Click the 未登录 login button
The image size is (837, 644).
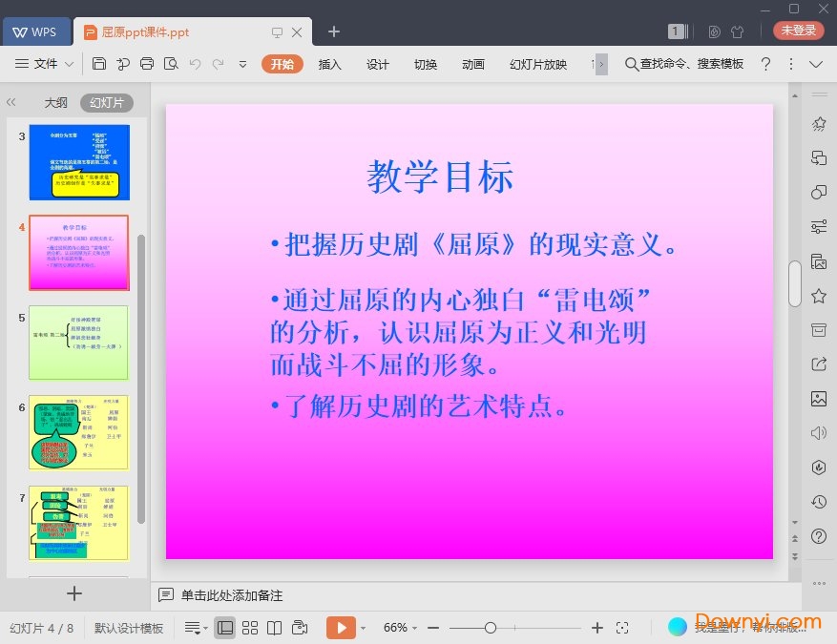pyautogui.click(x=798, y=31)
